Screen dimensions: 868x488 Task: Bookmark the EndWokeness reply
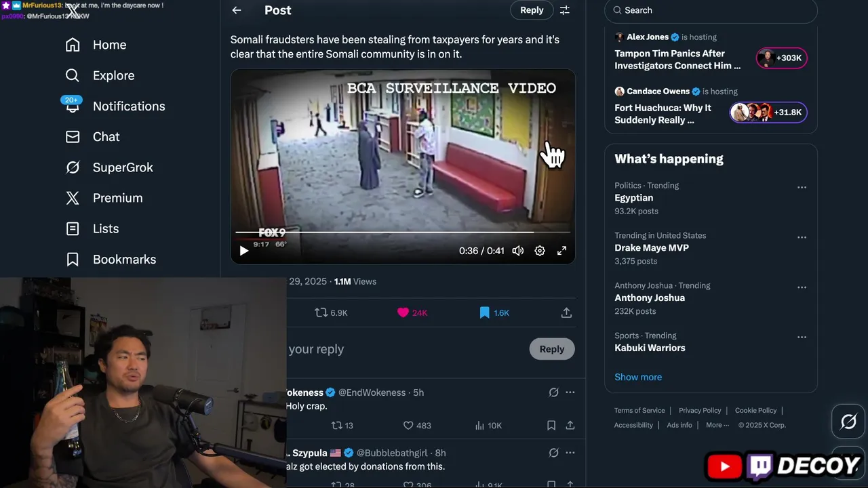(551, 426)
